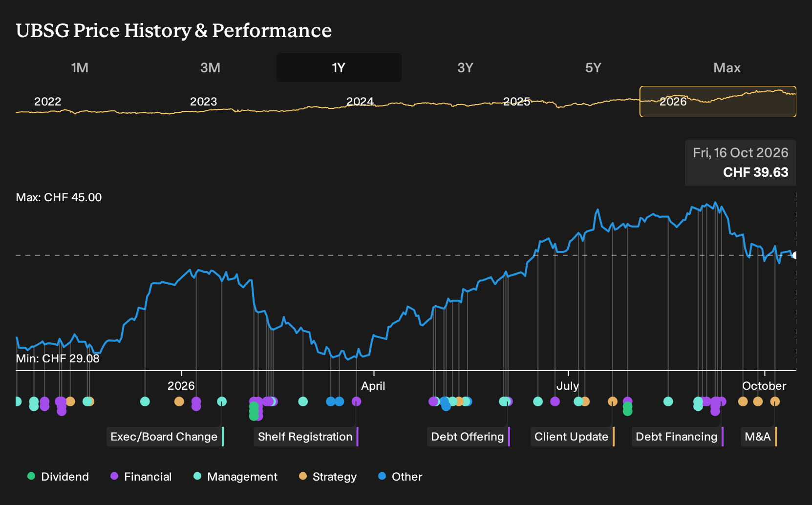The height and width of the screenshot is (505, 812).
Task: Toggle Other events in the legend
Action: (x=400, y=477)
